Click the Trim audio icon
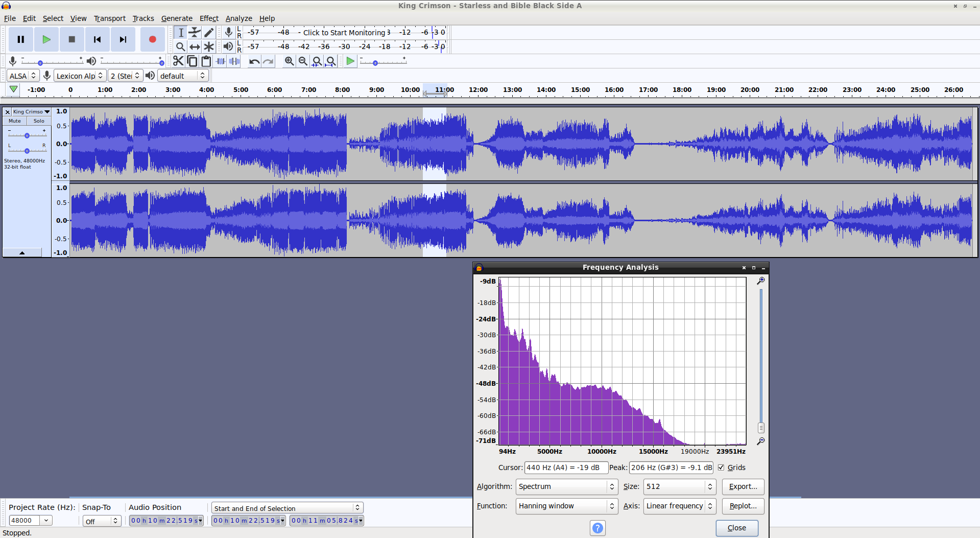The height and width of the screenshot is (538, 980). click(221, 61)
